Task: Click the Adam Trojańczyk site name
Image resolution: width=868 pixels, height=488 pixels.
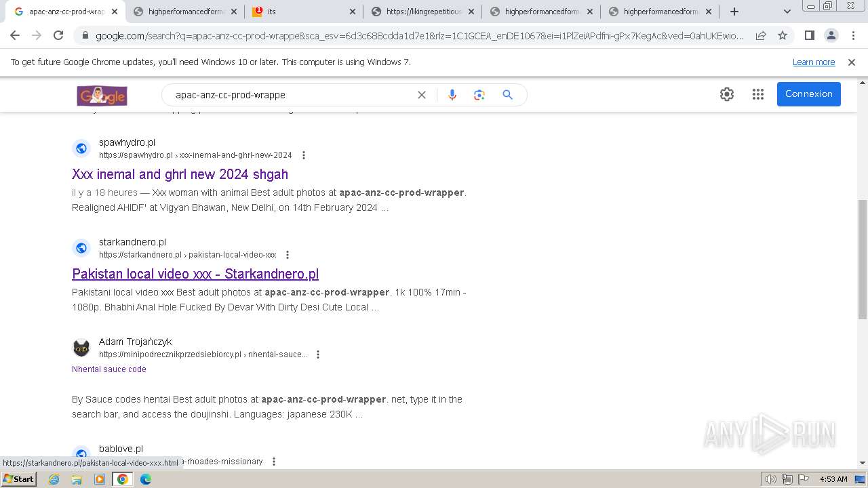Action: pyautogui.click(x=136, y=342)
